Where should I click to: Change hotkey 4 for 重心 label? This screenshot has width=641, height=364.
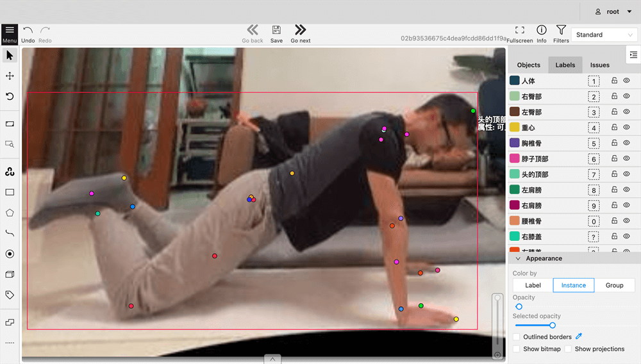(x=594, y=128)
